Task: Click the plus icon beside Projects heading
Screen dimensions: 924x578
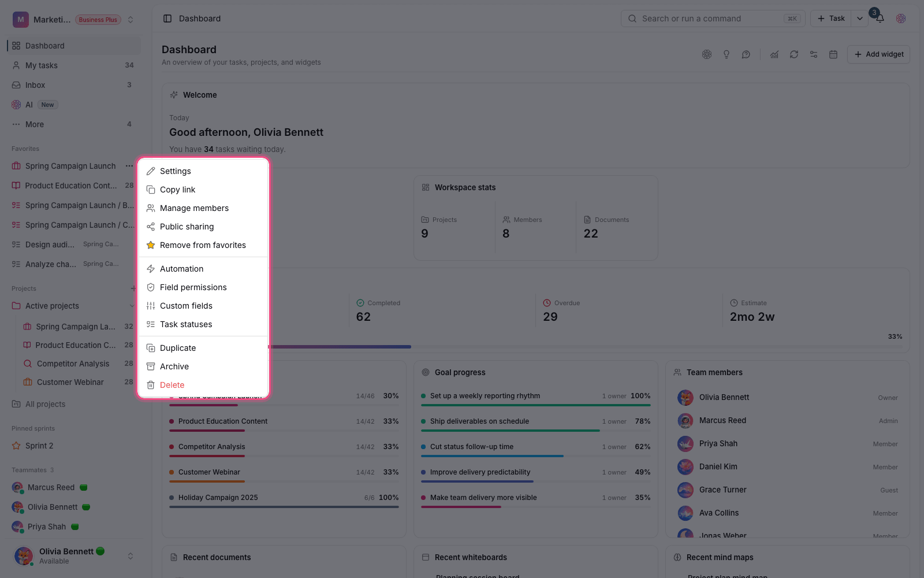Action: [133, 288]
